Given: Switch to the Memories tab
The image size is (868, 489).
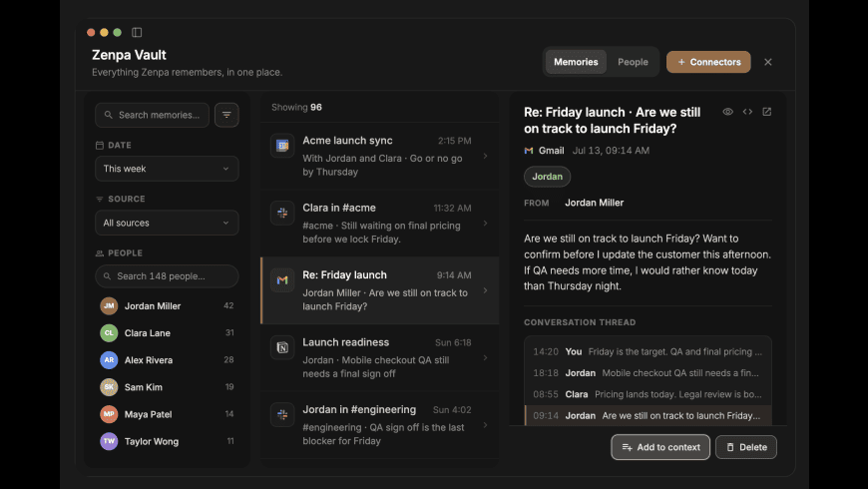Looking at the screenshot, I should coord(576,62).
